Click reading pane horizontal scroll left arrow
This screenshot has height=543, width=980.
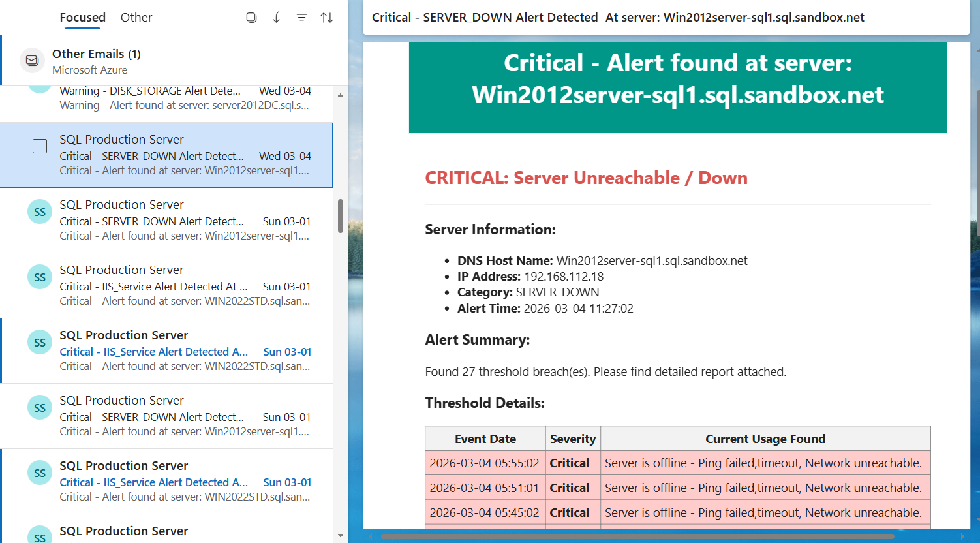pos(371,536)
